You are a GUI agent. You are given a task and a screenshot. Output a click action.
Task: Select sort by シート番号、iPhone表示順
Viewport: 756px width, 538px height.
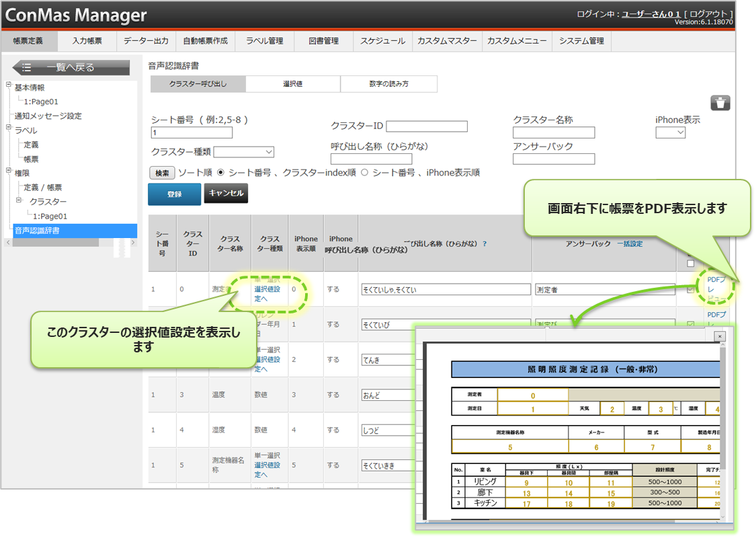(x=365, y=173)
